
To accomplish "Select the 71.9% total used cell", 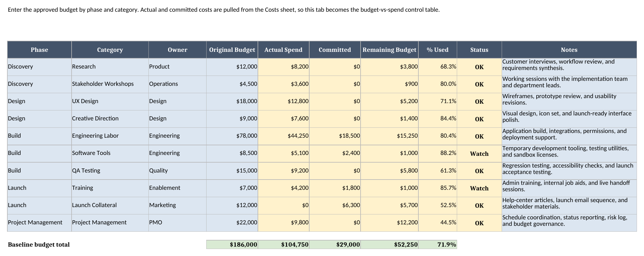I will [x=438, y=245].
